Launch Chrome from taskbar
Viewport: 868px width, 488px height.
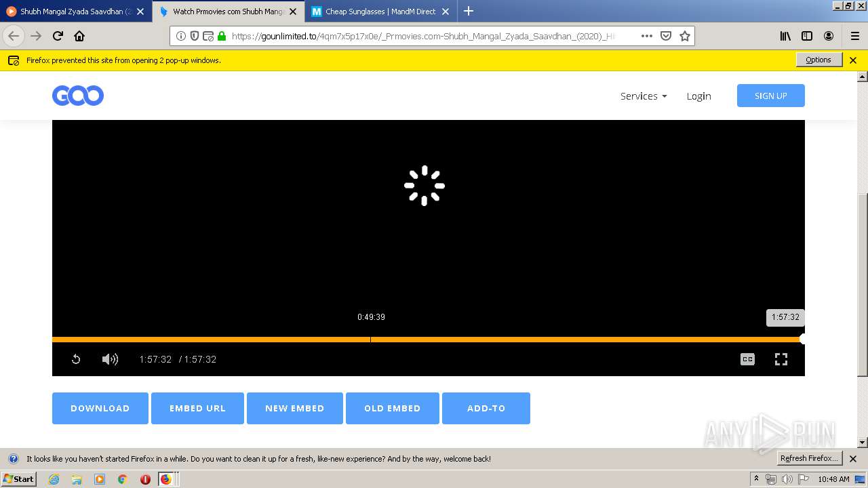[x=123, y=479]
